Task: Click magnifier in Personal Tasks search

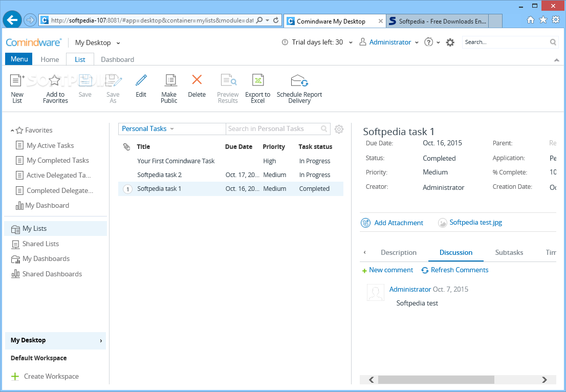Action: [324, 129]
